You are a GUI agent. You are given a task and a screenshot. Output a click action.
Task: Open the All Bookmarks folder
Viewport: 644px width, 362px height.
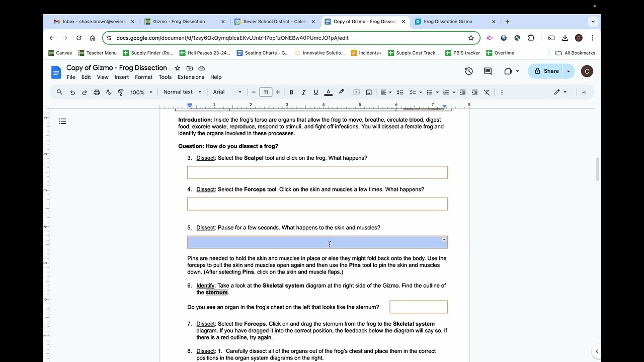575,53
